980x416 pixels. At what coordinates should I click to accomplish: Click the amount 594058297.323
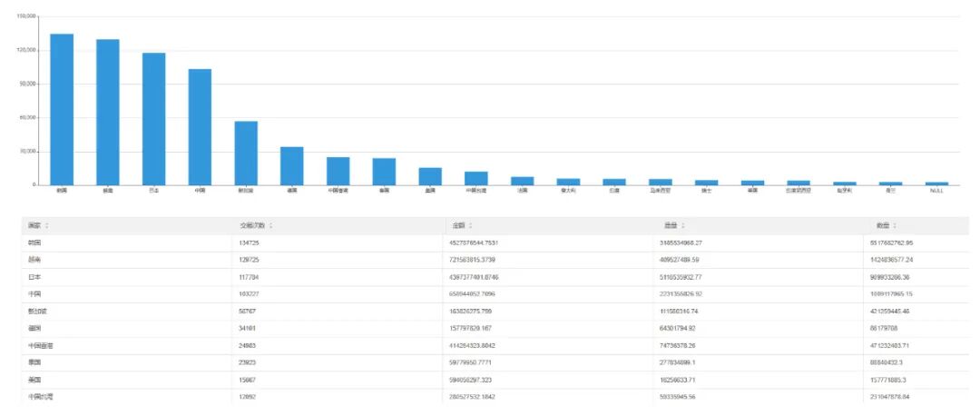tap(473, 379)
